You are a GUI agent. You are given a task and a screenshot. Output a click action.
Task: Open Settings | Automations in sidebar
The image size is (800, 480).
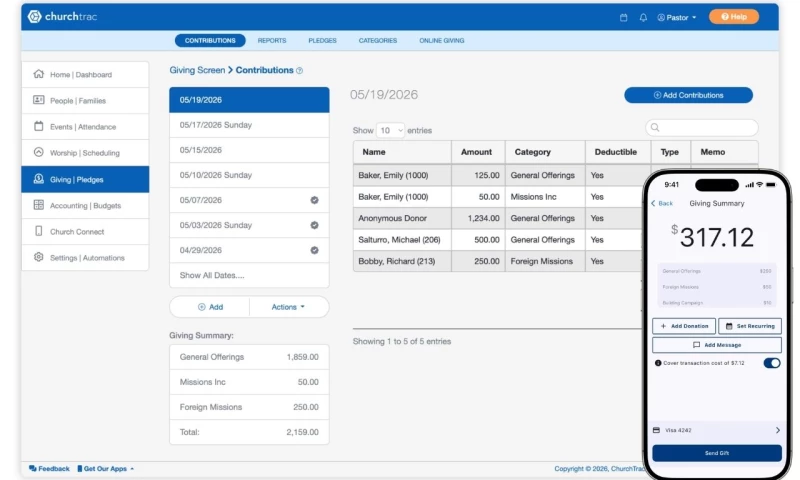(85, 258)
